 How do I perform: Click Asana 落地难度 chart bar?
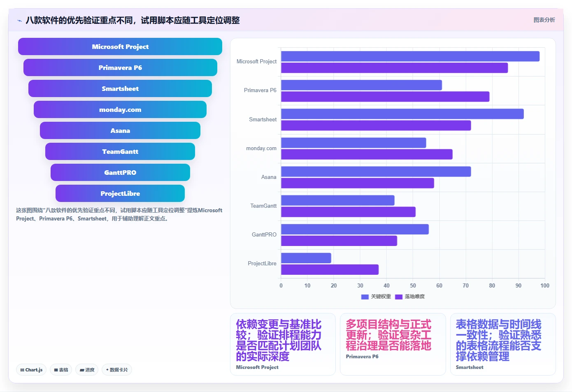point(358,183)
